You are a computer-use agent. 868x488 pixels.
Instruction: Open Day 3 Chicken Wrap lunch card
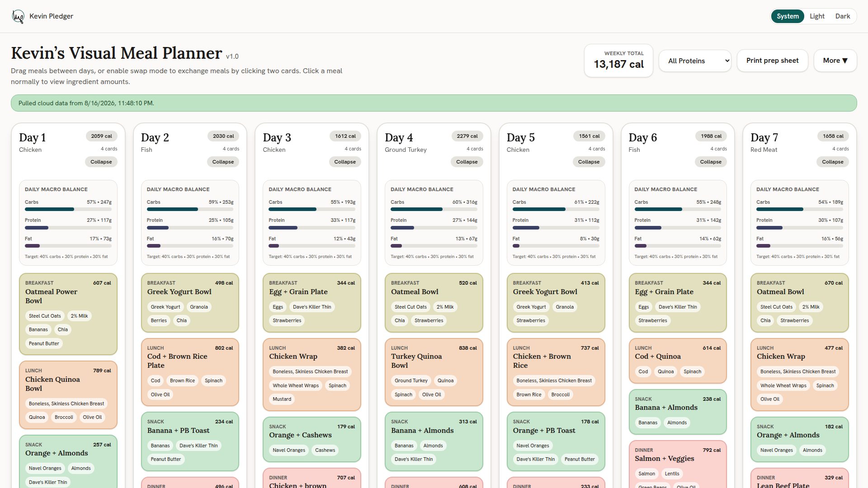point(312,375)
